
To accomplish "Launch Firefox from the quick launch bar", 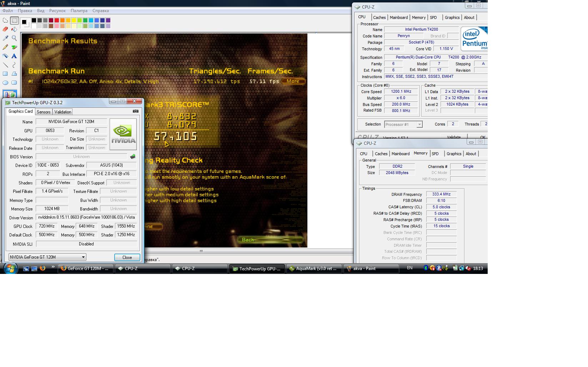I will (42, 268).
